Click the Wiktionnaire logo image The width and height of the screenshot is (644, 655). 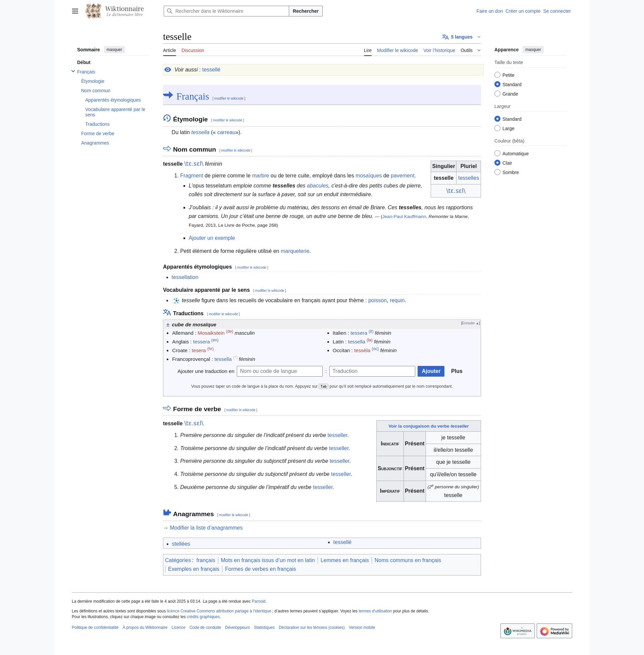click(94, 11)
